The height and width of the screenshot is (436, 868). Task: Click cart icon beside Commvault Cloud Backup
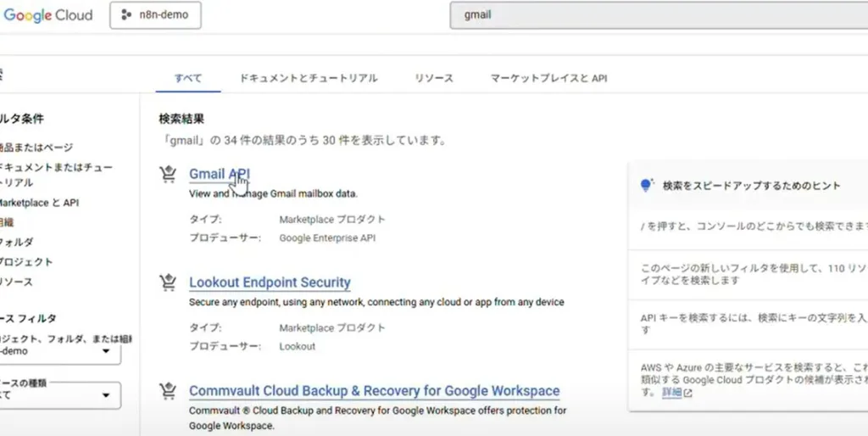pos(168,391)
